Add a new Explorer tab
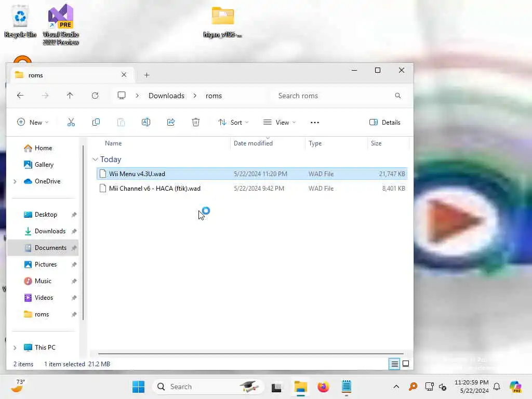 tap(147, 75)
